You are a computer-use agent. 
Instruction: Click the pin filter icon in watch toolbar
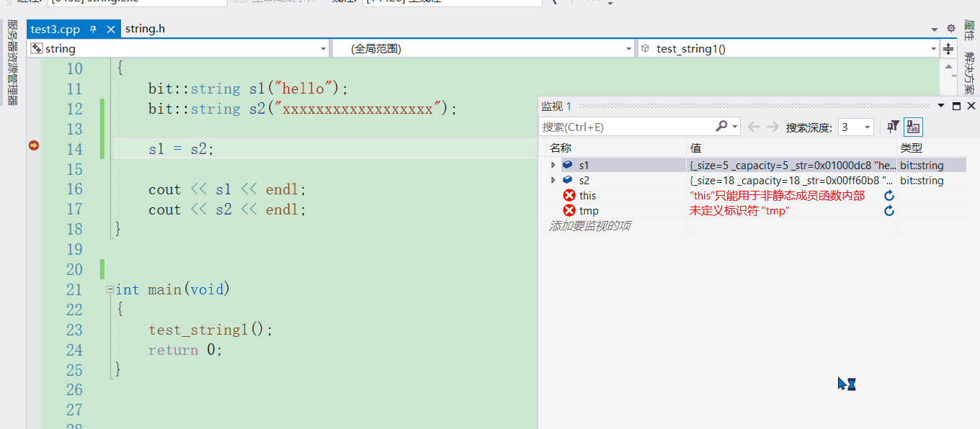tap(894, 127)
